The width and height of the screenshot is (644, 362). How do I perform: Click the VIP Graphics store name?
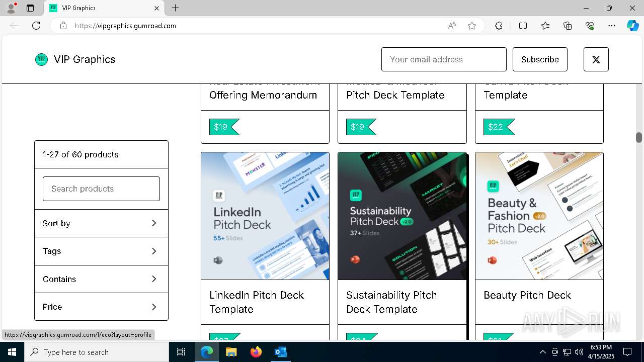tap(85, 59)
